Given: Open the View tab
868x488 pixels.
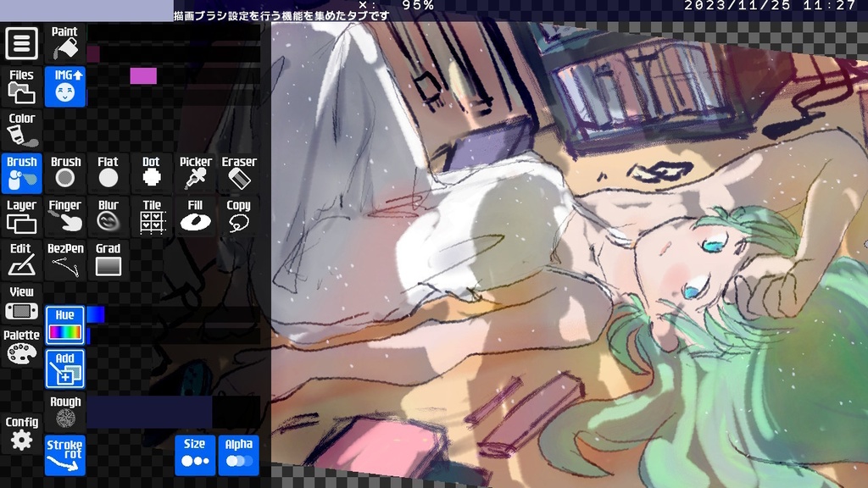Looking at the screenshot, I should click(21, 303).
